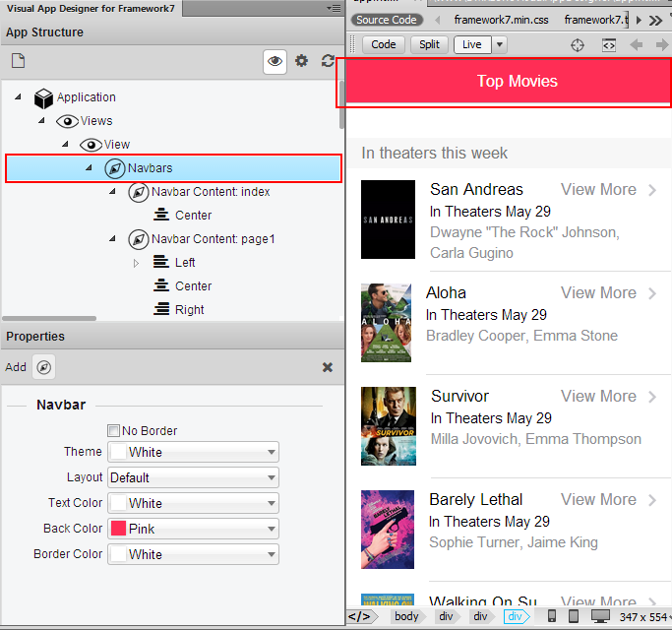Collapse the View tree node
Viewport: 672px width, 630px height.
pyautogui.click(x=65, y=144)
